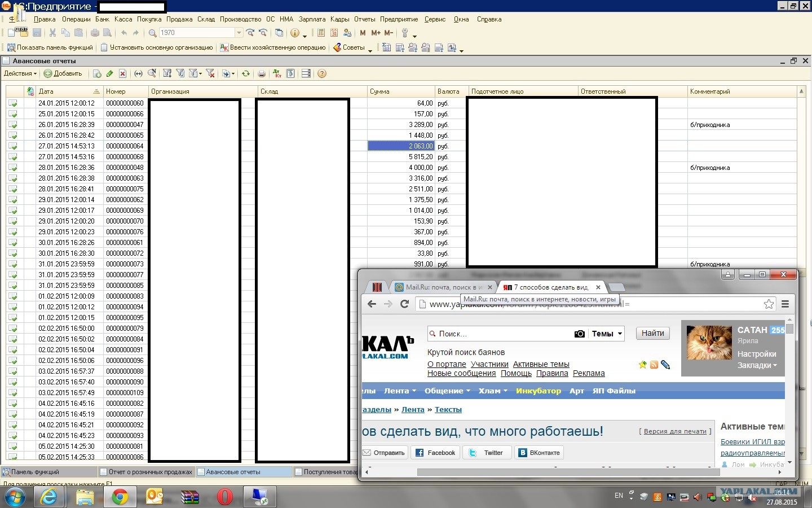
Task: Open the Версия для печати link
Action: [675, 431]
